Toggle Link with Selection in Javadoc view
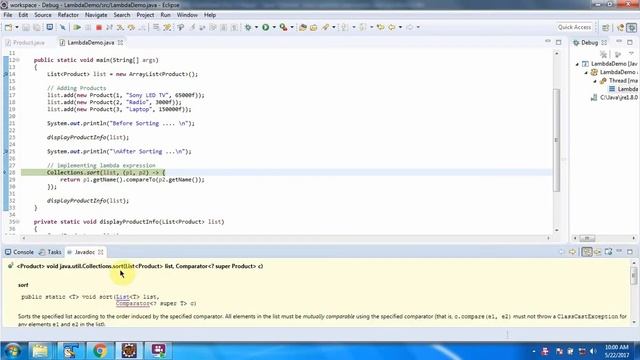This screenshot has height=360, width=640. (587, 252)
